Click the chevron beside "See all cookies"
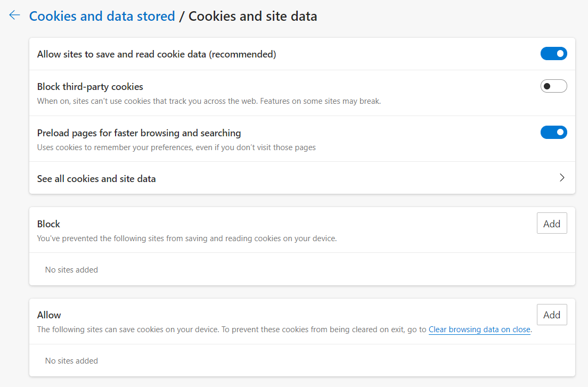The width and height of the screenshot is (588, 387). click(562, 178)
